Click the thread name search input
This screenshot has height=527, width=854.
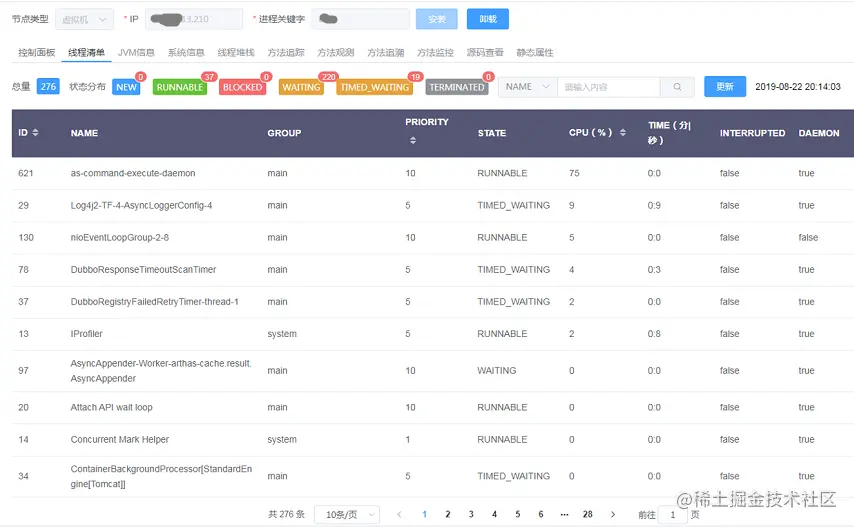[609, 87]
